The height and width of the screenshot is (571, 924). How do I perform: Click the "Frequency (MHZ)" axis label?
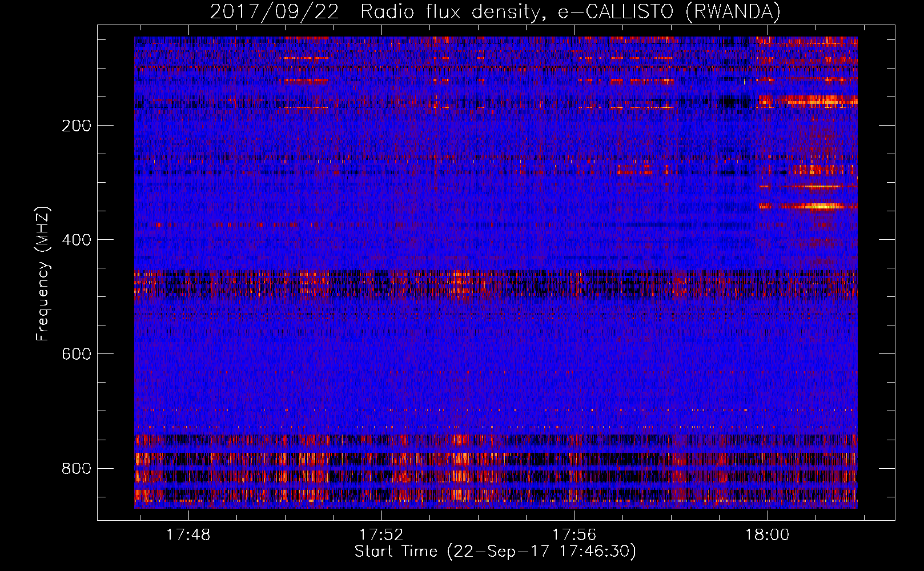click(x=43, y=274)
